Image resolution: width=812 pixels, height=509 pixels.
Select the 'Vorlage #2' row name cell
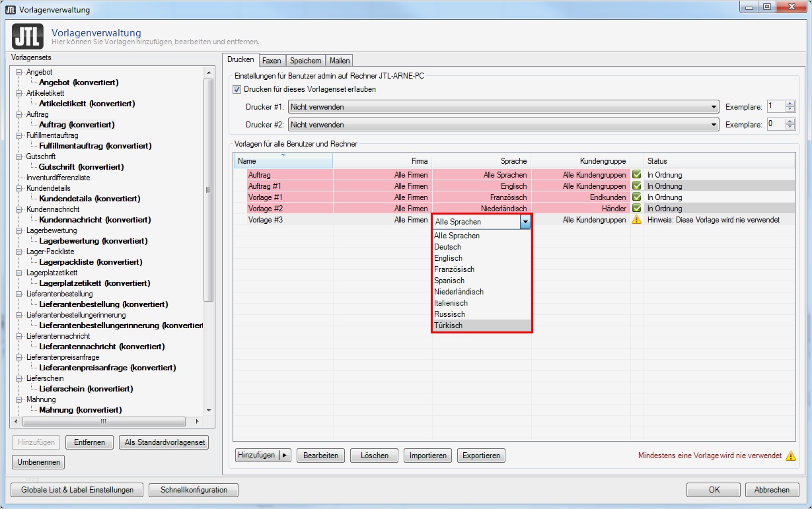pyautogui.click(x=289, y=209)
